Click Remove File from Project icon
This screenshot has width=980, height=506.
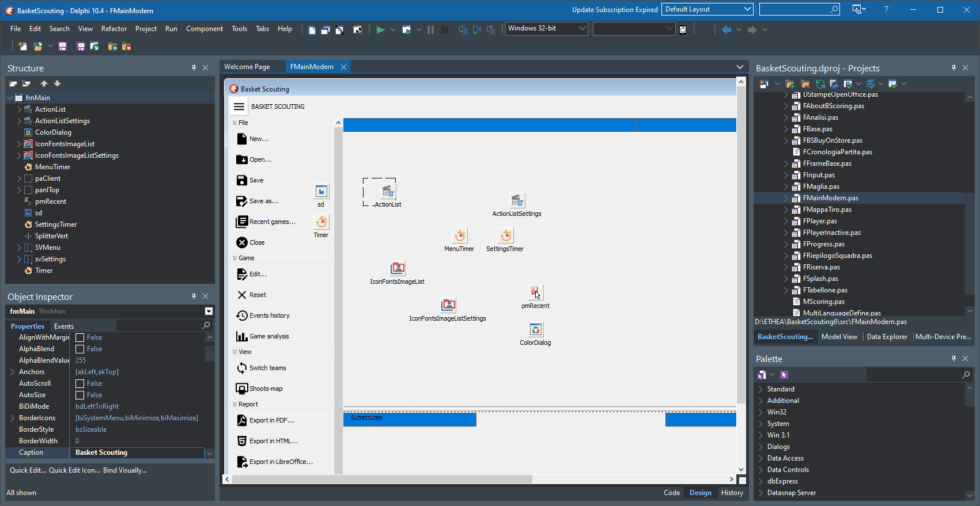(x=127, y=46)
